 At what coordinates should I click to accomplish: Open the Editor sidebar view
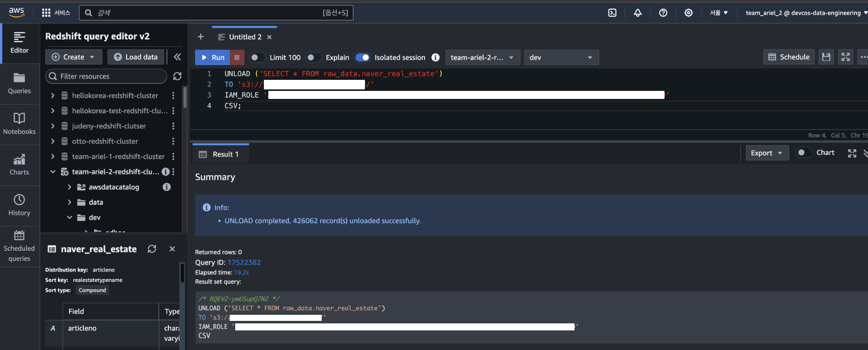click(20, 43)
